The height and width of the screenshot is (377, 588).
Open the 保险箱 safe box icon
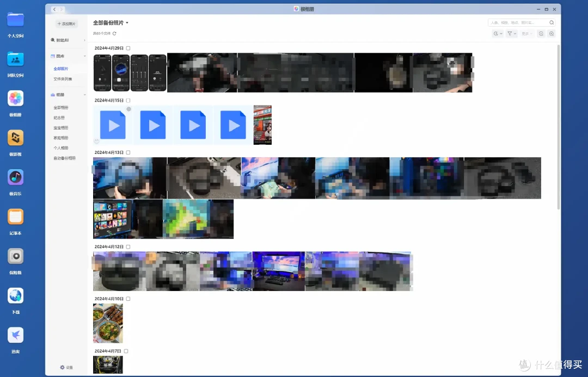15,256
